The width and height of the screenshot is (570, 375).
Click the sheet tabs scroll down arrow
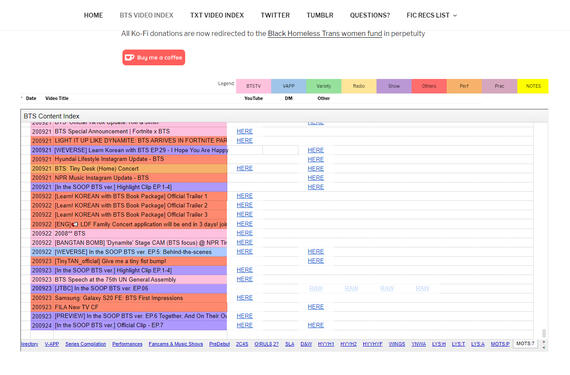tap(544, 347)
